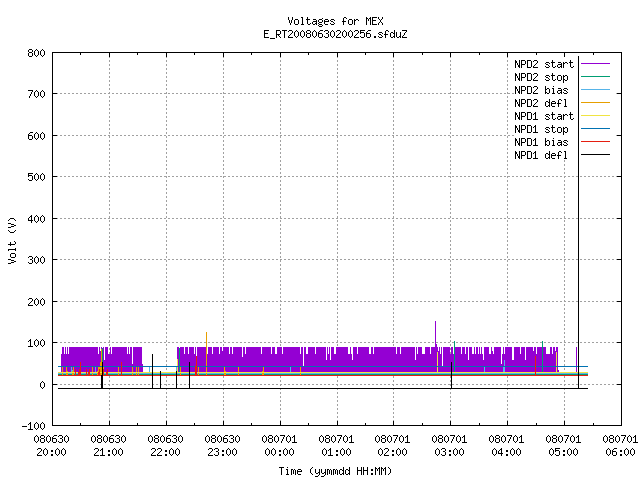Select the file name 'E_RT20080630200256.sfduZ' subtitle
The height and width of the screenshot is (480, 640).
tap(335, 34)
